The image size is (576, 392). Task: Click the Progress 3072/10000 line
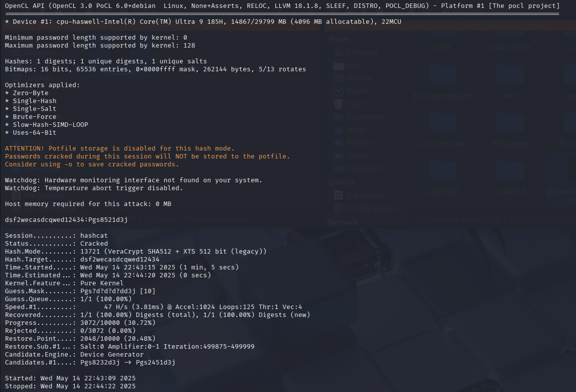tap(80, 323)
